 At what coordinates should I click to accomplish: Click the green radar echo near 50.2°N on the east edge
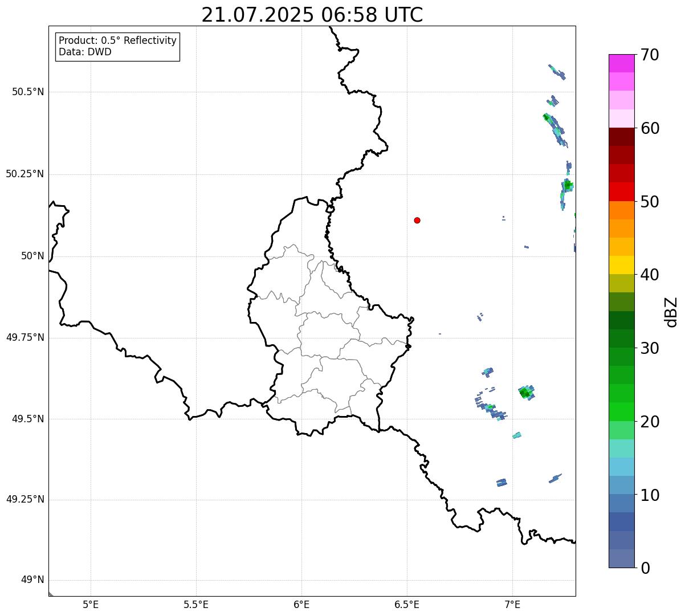tap(567, 185)
